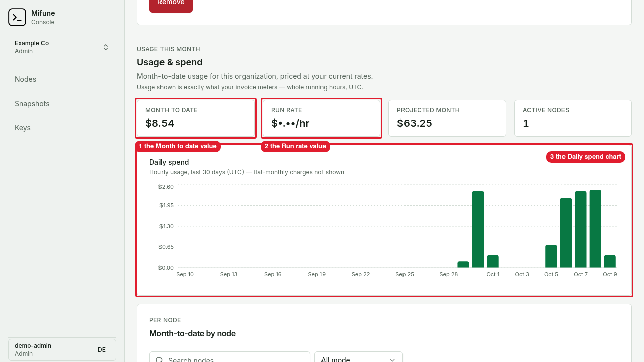Click the Sep 10 x-axis label

tap(185, 274)
